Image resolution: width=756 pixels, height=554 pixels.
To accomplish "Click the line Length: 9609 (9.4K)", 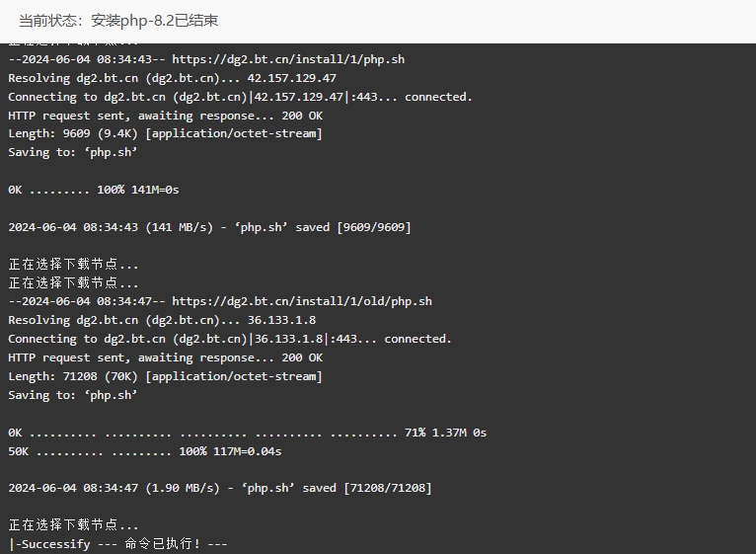I will pyautogui.click(x=165, y=133).
